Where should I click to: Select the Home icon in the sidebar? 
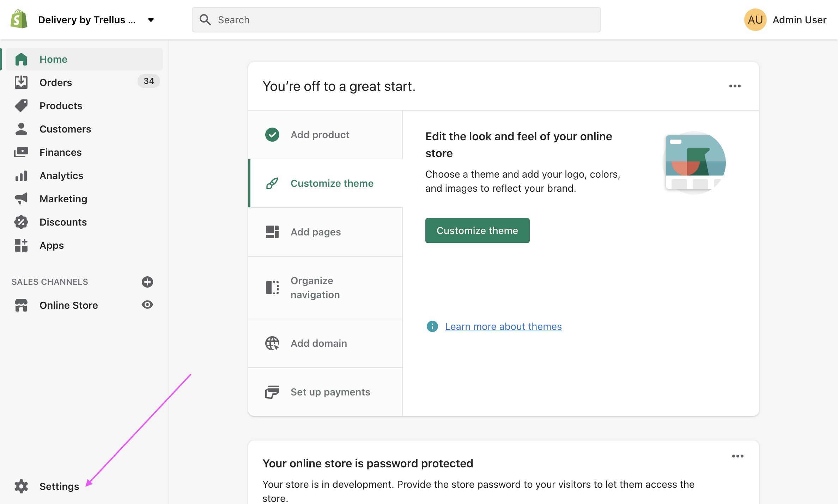click(x=21, y=59)
